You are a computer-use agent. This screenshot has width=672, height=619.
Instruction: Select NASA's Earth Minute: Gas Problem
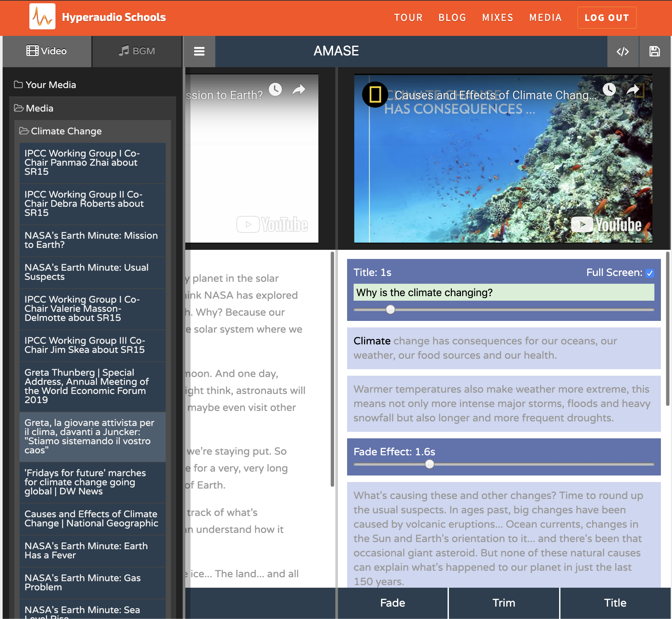92,583
